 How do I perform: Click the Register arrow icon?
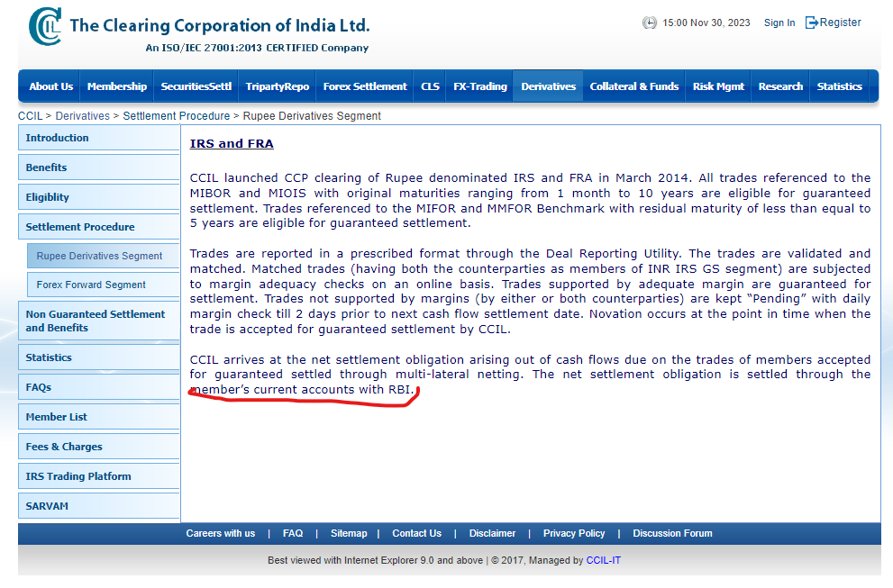tap(811, 23)
